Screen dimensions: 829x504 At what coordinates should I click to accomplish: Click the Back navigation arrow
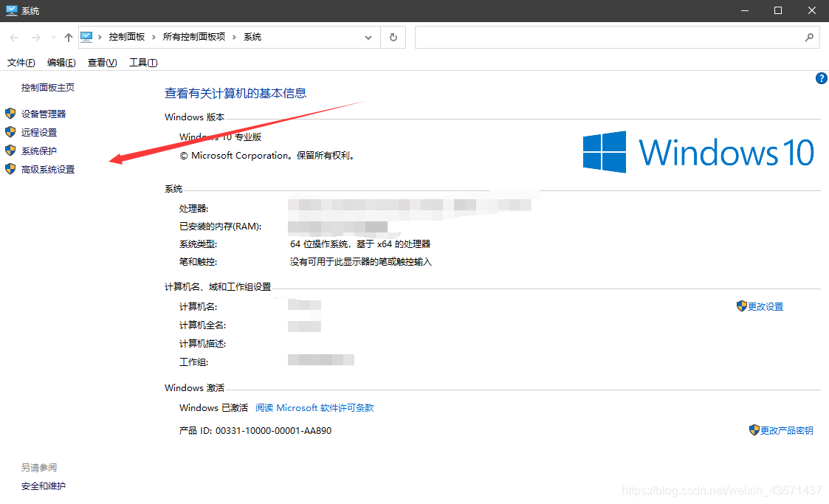point(14,38)
